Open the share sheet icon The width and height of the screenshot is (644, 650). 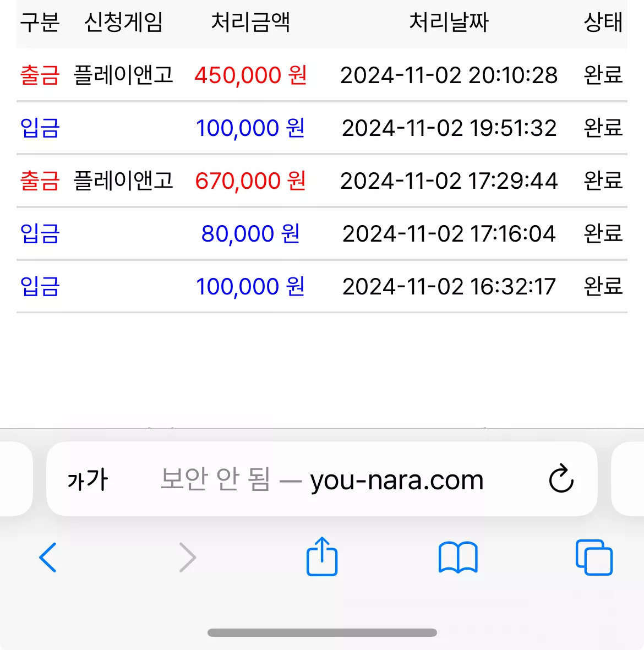(322, 556)
